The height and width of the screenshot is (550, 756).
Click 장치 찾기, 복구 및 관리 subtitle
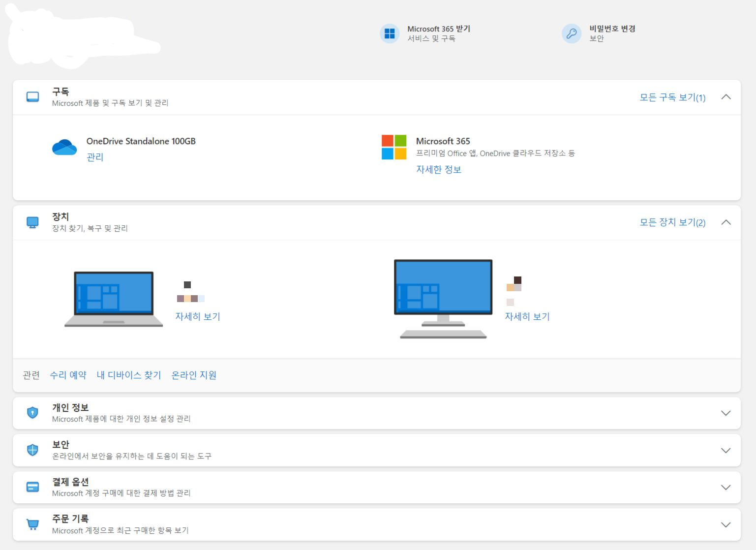(90, 228)
